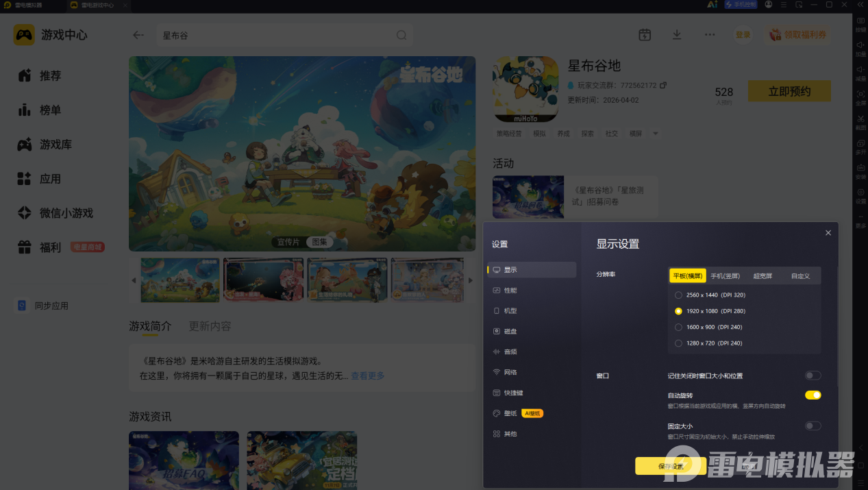Open 快捷键 settings category
Viewport: 868px width, 490px height.
coord(532,393)
